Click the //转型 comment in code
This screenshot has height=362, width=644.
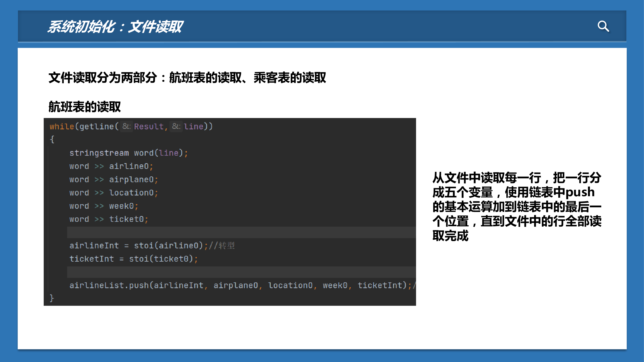coord(222,246)
